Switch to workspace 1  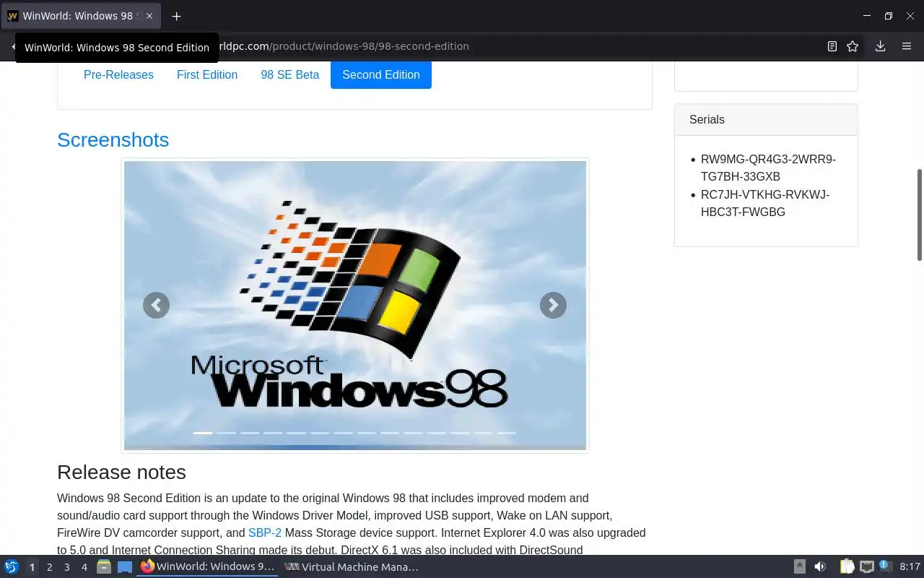click(x=32, y=567)
